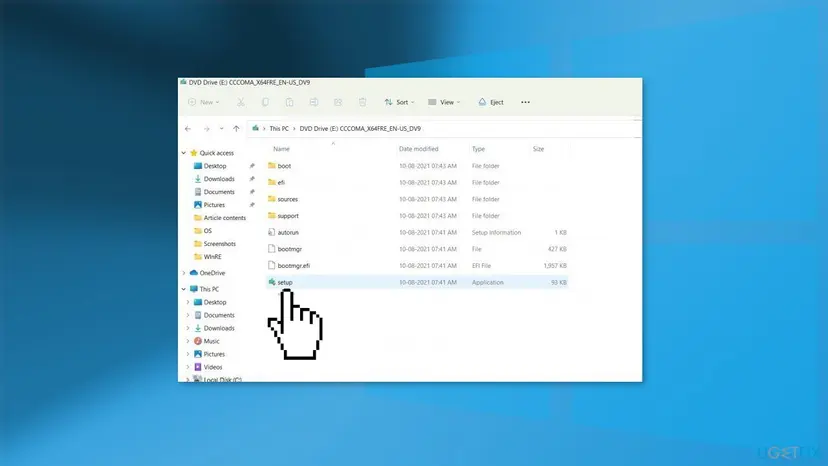Expand Downloads under This PC
Screen dimensions: 828x466
pos(188,328)
